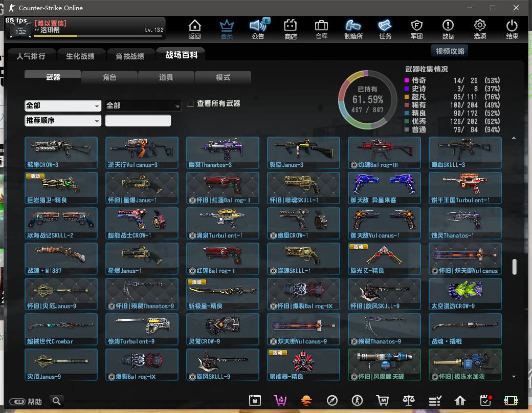The image size is (532, 413).
Task: Select the 模式 sub-tab
Action: point(223,77)
